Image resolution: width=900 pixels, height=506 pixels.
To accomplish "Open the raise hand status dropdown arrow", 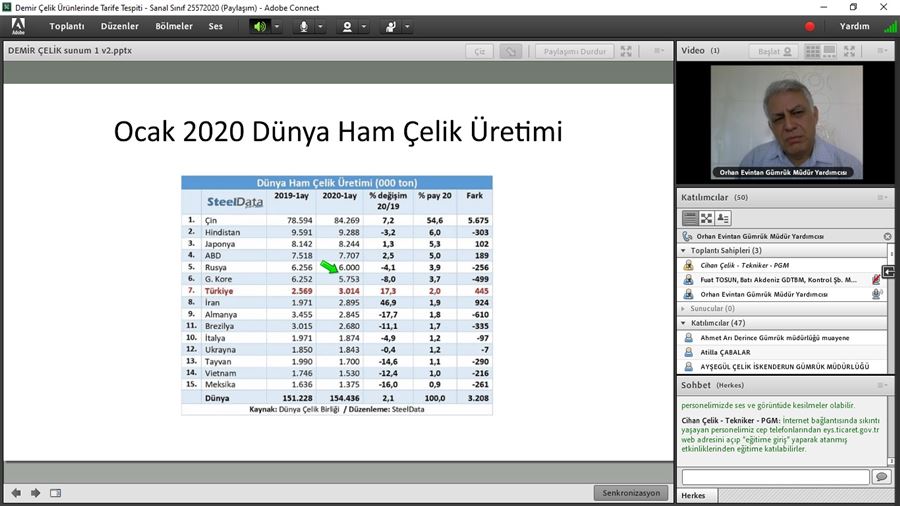I will coord(408,26).
